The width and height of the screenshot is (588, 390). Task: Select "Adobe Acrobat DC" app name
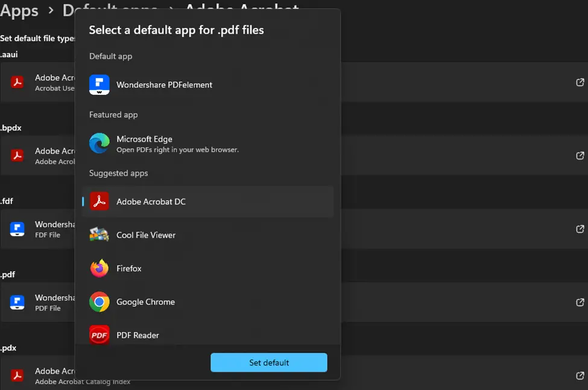[x=151, y=202]
